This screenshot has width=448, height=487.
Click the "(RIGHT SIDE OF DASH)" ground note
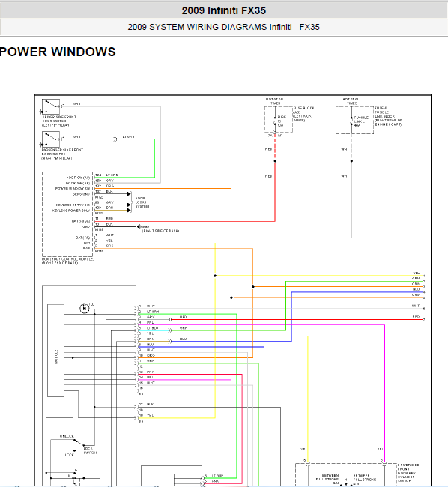(x=160, y=231)
